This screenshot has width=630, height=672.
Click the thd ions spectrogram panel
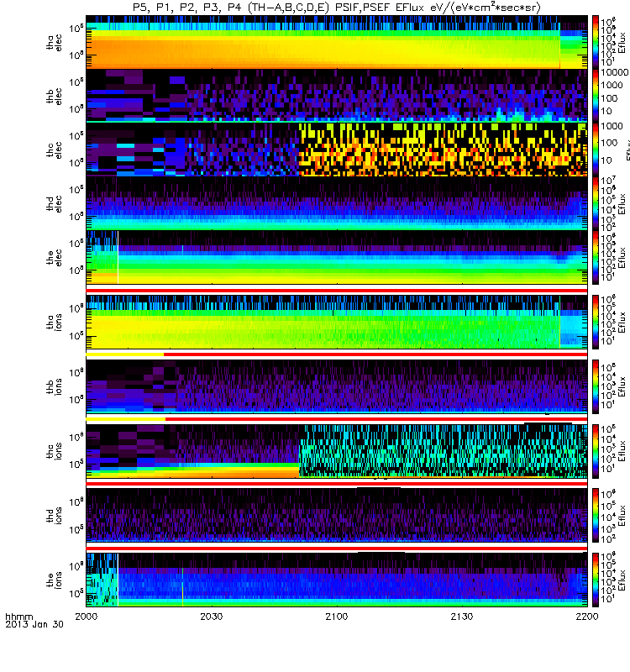point(337,515)
